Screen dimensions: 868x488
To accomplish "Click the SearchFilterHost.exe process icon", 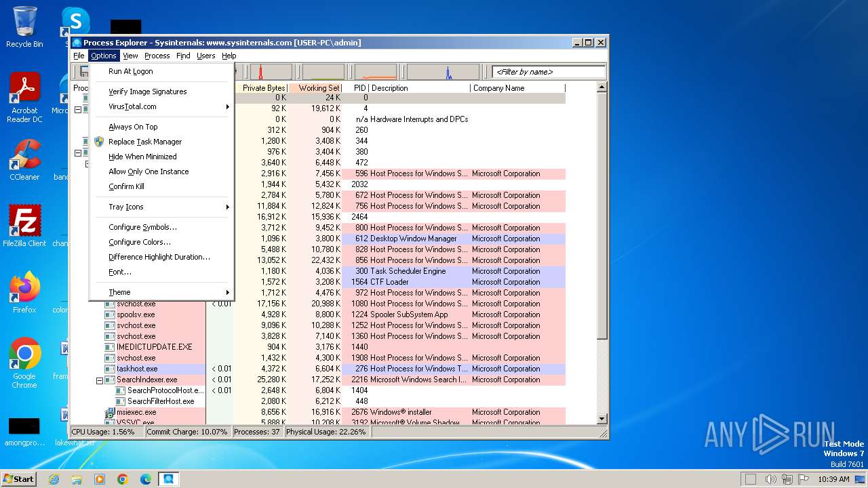I will pos(120,401).
